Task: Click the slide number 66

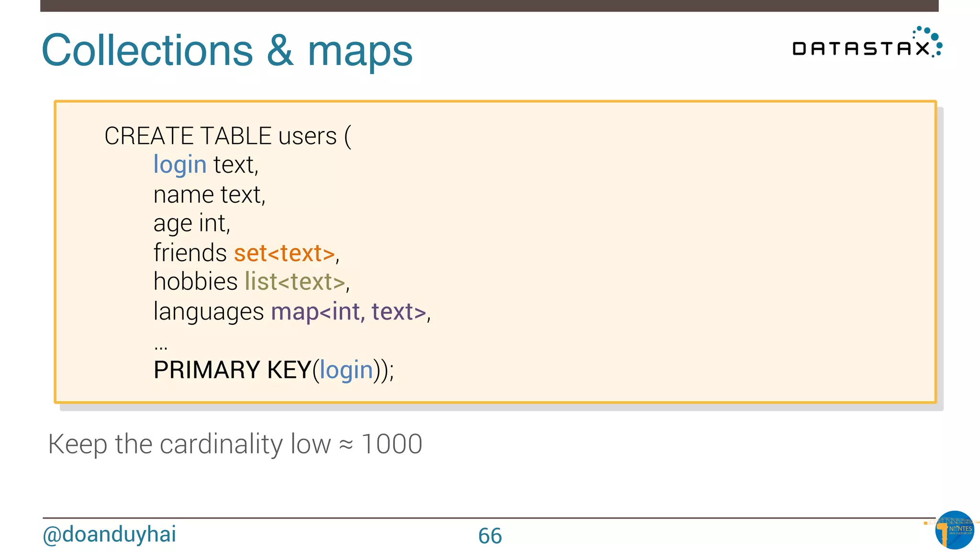Action: [490, 536]
